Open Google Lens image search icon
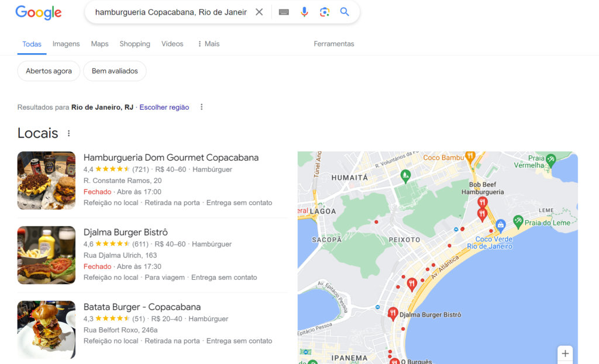This screenshot has height=364, width=599. coord(325,12)
